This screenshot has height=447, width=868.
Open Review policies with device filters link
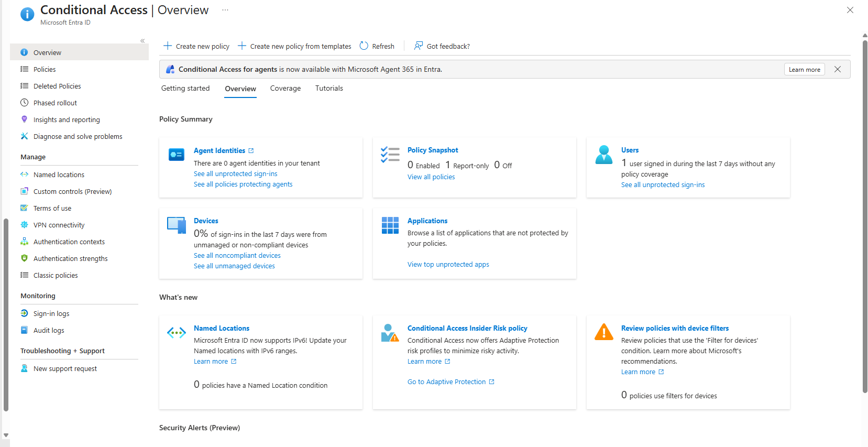click(675, 328)
